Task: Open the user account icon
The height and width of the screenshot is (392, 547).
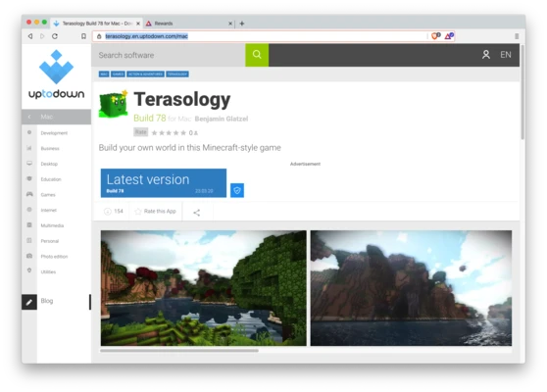Action: (x=486, y=55)
